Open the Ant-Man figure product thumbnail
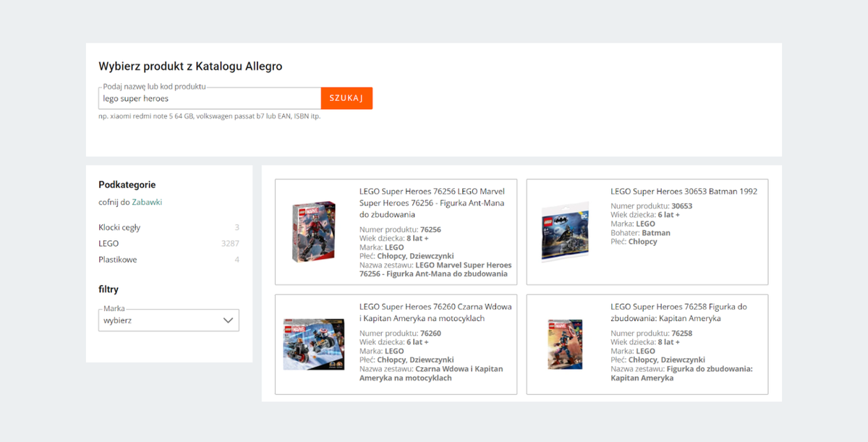 (314, 231)
